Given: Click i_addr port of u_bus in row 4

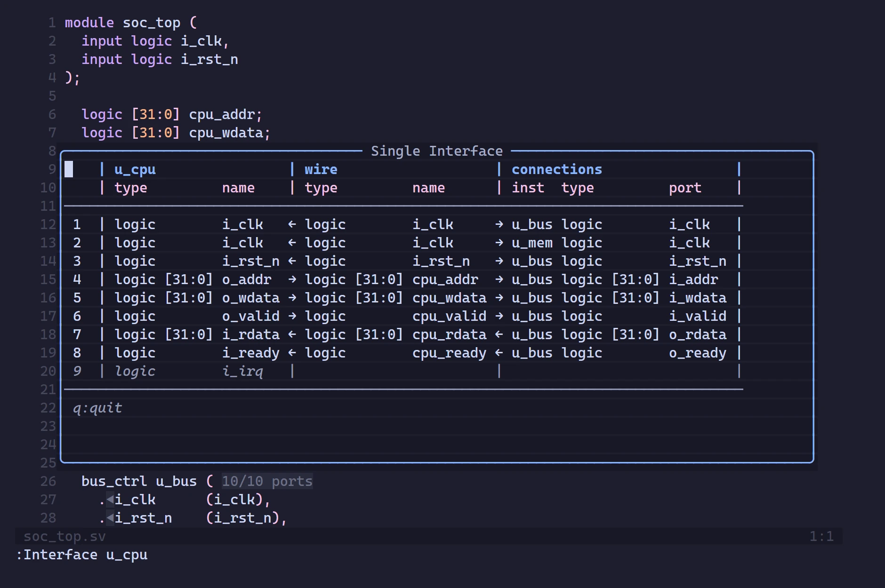Looking at the screenshot, I should (693, 279).
